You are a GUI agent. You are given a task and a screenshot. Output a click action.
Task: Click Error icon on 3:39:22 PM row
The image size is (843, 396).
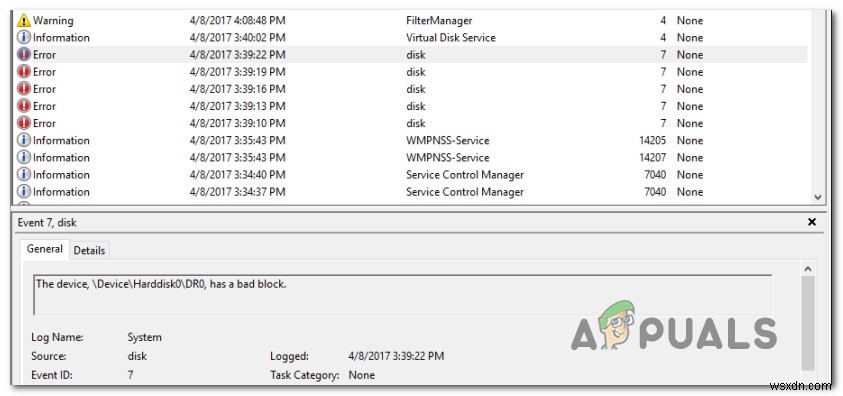click(x=24, y=55)
